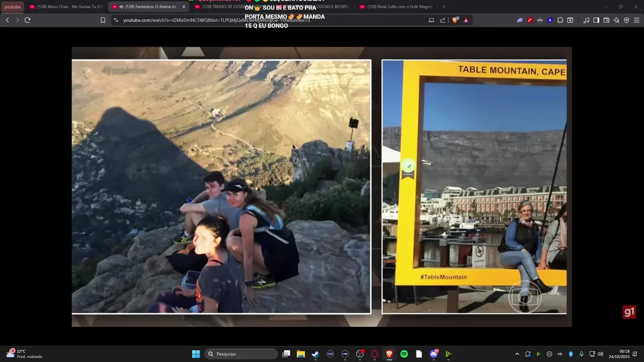Open the Brave VPN shield icon
This screenshot has width=644, height=362.
(626, 20)
